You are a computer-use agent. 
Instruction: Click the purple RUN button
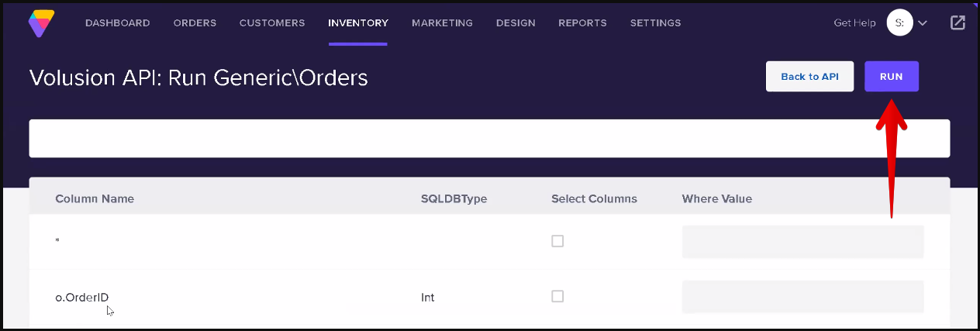[x=892, y=77]
